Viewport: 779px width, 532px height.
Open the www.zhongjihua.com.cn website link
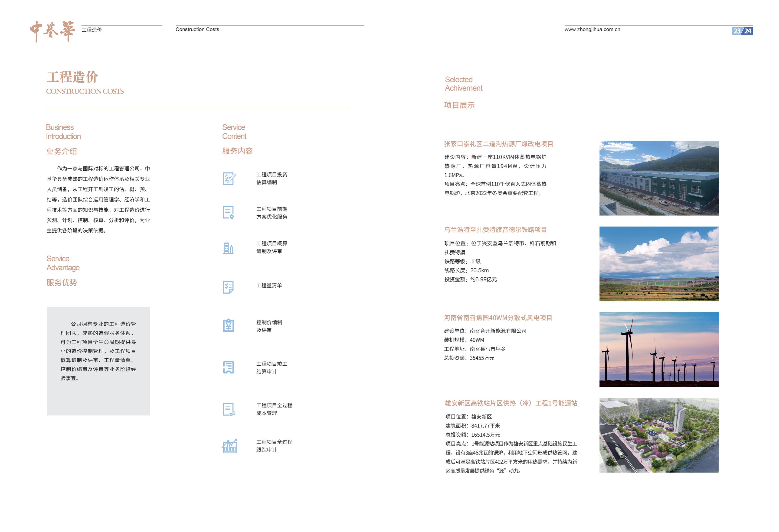point(592,29)
